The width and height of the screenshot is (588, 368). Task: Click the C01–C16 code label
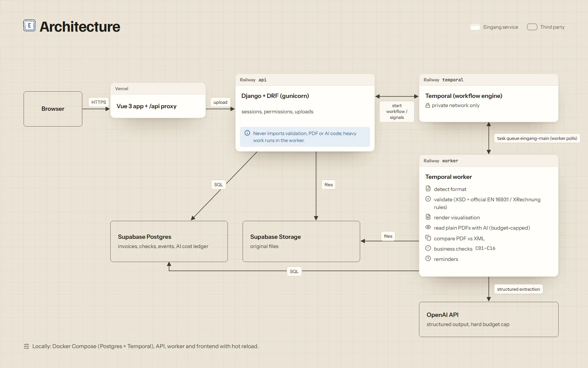(485, 248)
